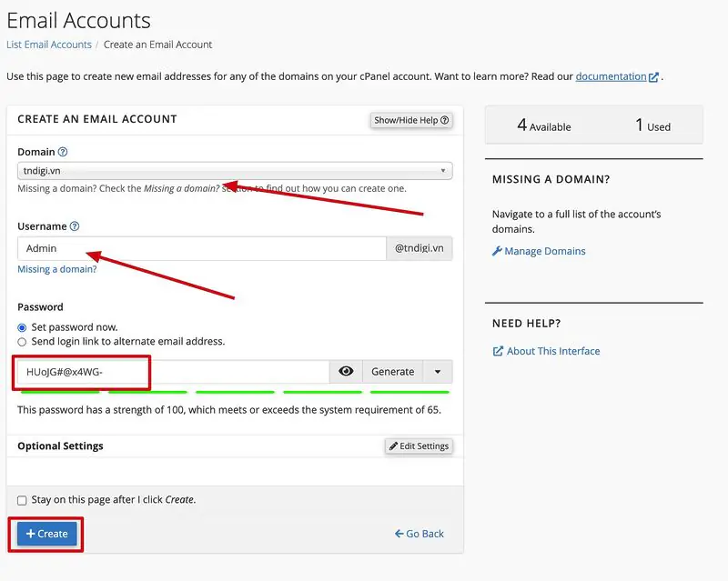
Task: Check 'Stay on this page after I click Create'
Action: pos(22,500)
